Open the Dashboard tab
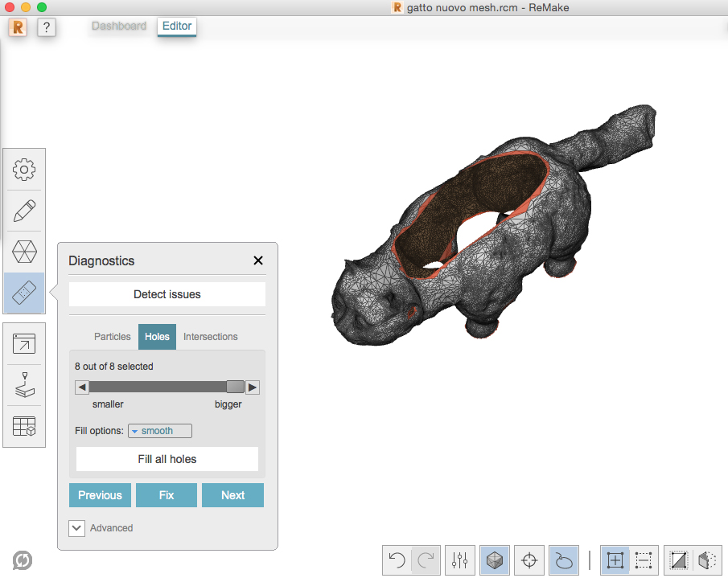This screenshot has width=728, height=578. click(119, 26)
